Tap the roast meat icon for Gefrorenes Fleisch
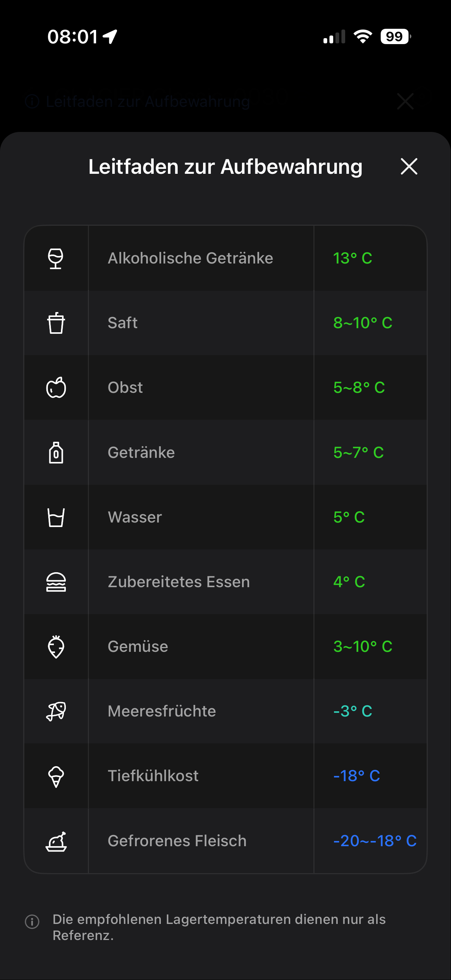 (56, 841)
